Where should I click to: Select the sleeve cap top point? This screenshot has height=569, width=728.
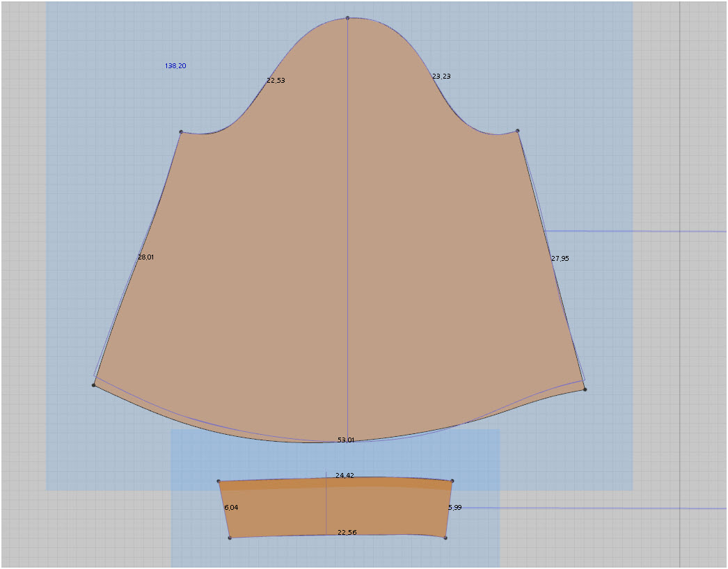coord(347,18)
